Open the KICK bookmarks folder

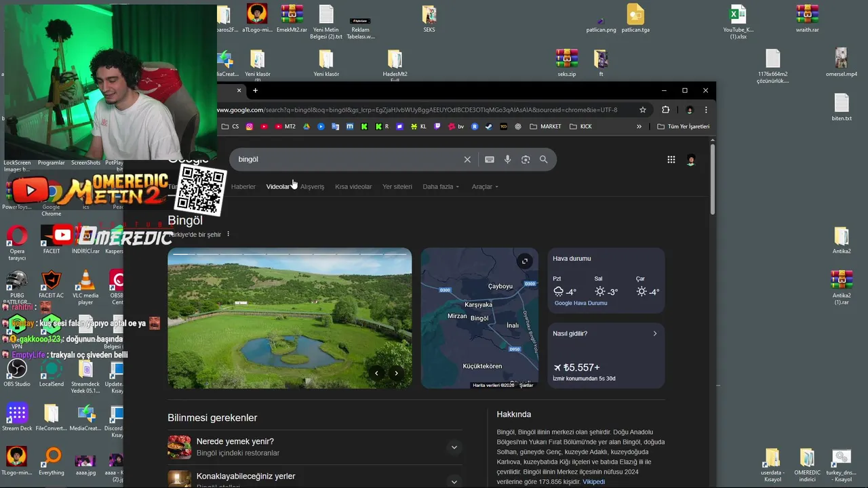point(581,126)
